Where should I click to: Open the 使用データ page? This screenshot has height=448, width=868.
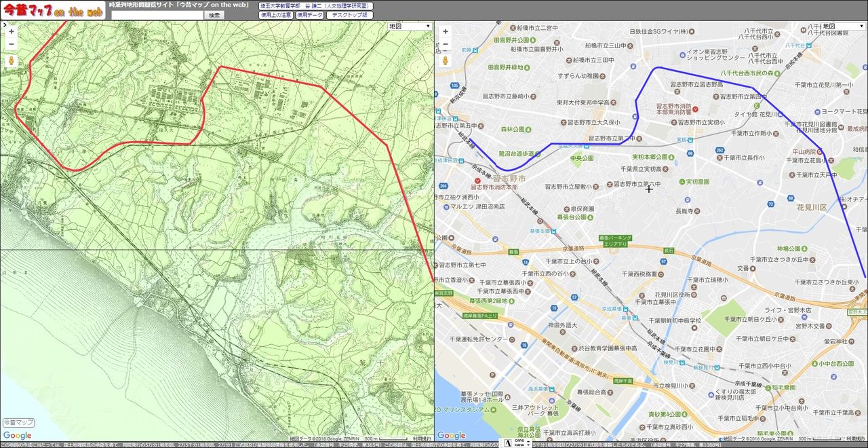pos(310,15)
